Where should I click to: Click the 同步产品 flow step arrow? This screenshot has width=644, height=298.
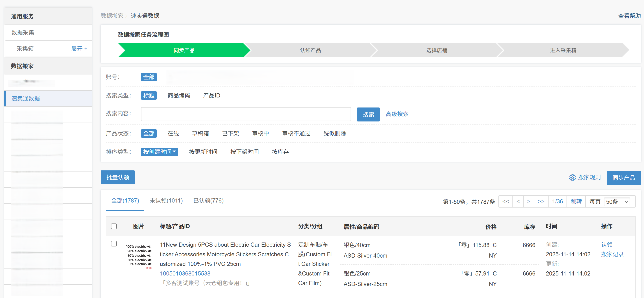tap(184, 50)
